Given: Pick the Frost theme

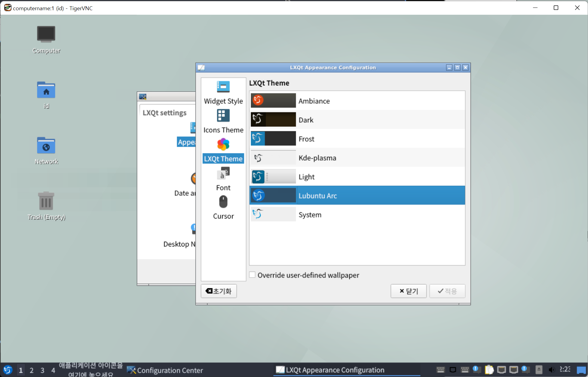Looking at the screenshot, I should click(x=357, y=139).
